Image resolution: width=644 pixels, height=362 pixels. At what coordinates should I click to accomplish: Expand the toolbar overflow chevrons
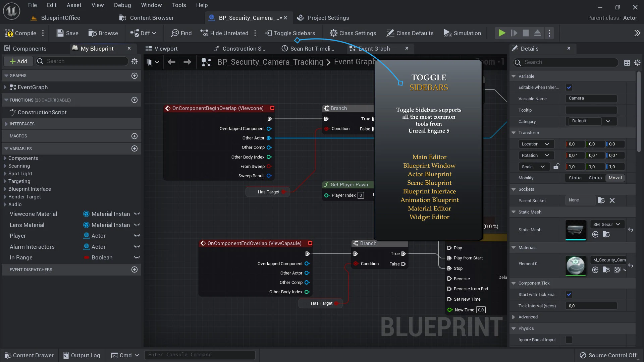[637, 33]
